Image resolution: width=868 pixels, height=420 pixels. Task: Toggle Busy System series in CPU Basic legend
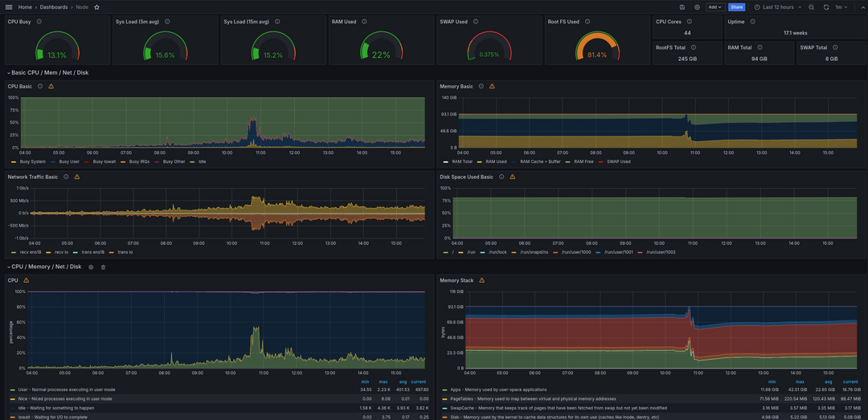[x=32, y=161]
